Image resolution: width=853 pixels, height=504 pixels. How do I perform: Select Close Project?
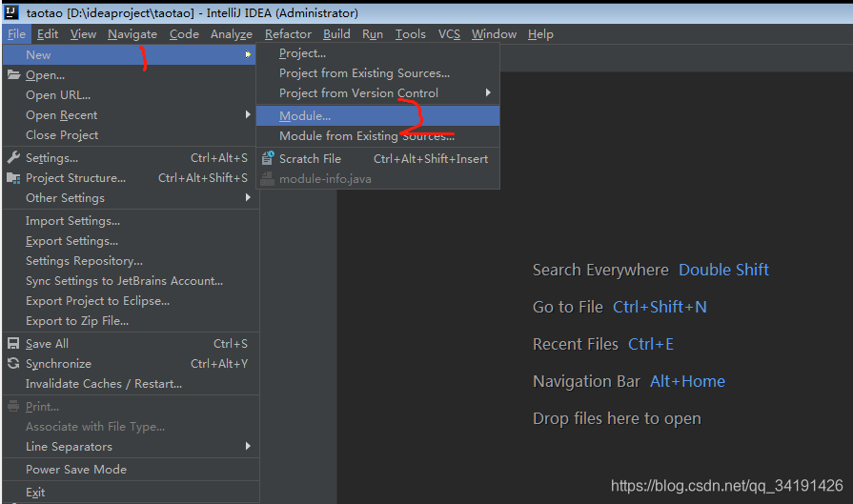[x=129, y=135]
